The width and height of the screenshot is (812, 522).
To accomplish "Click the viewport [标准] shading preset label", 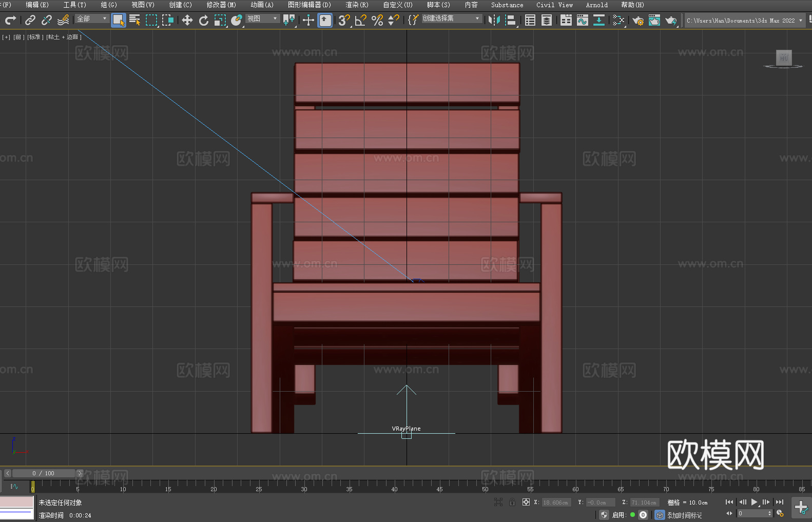I will coord(35,37).
